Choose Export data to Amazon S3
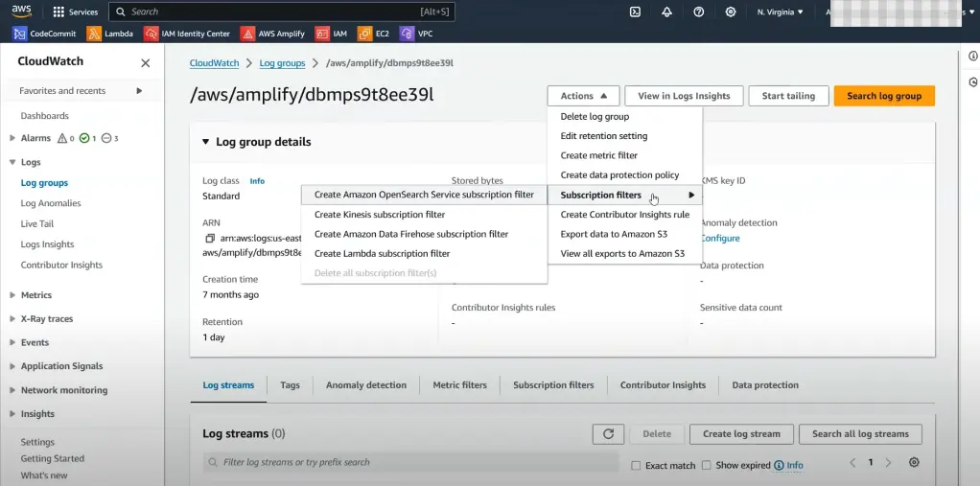The height and width of the screenshot is (486, 980). pos(614,234)
